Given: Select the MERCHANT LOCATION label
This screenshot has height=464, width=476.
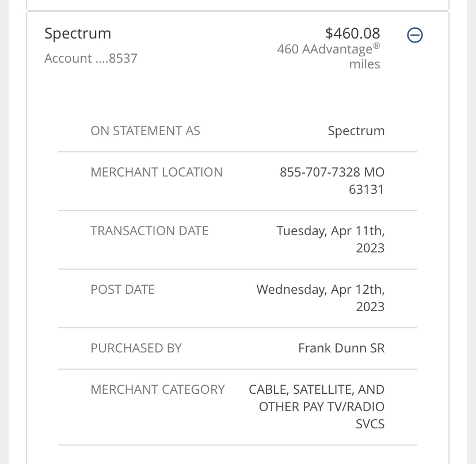Looking at the screenshot, I should (x=157, y=172).
